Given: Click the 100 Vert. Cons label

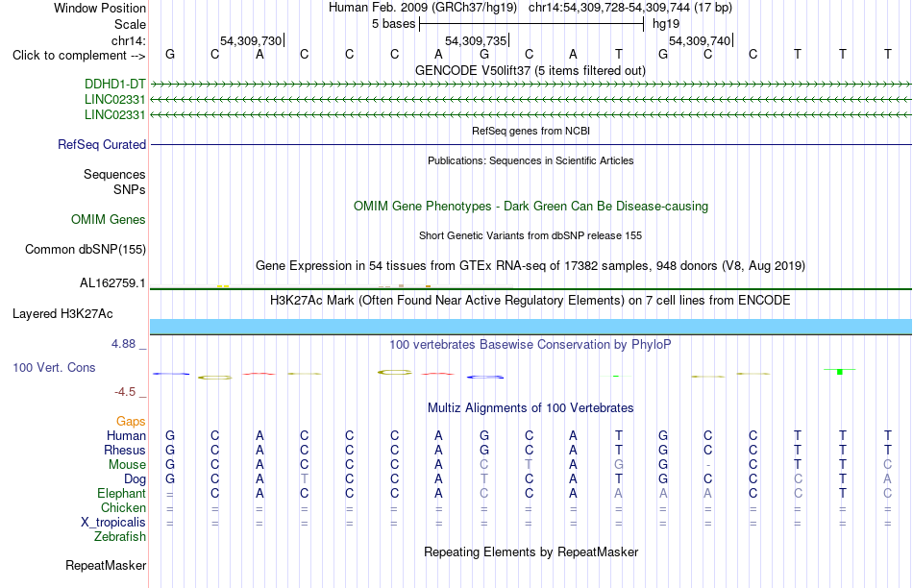Looking at the screenshot, I should (54, 367).
